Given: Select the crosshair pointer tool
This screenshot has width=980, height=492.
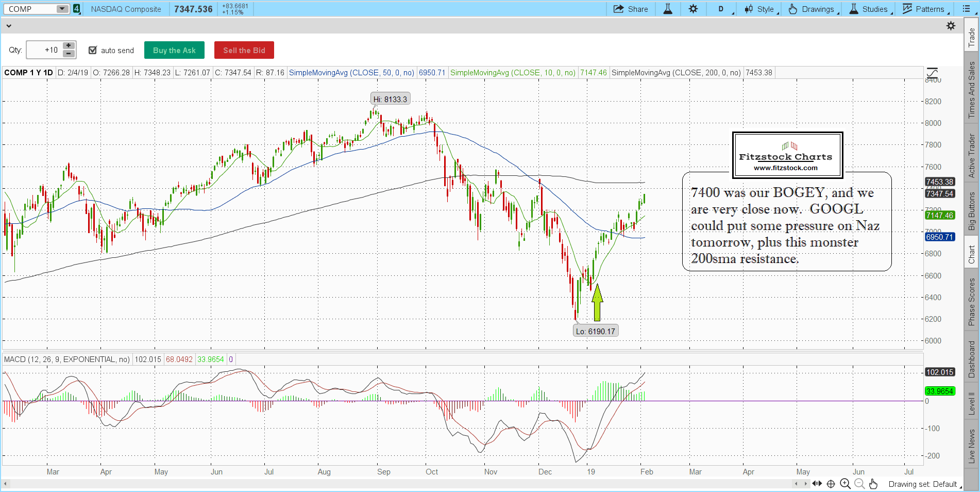Looking at the screenshot, I should tap(831, 484).
